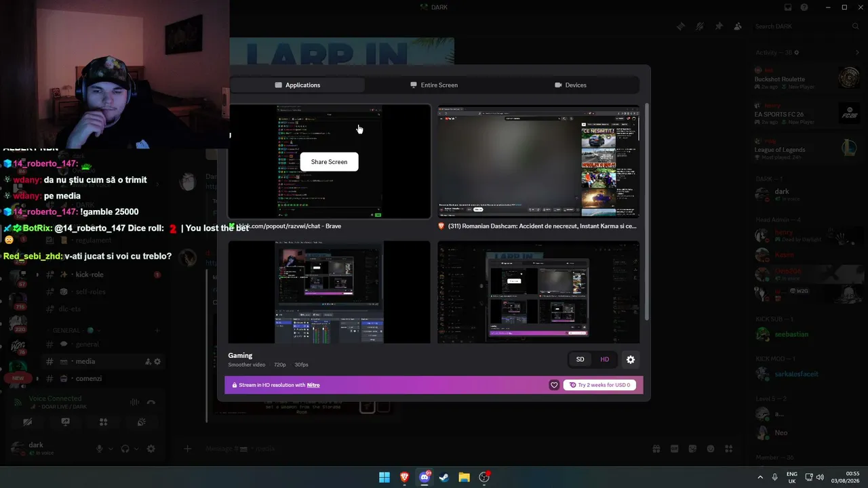Choose HD stream quality
Screen dimensions: 868x488
coord(605,359)
